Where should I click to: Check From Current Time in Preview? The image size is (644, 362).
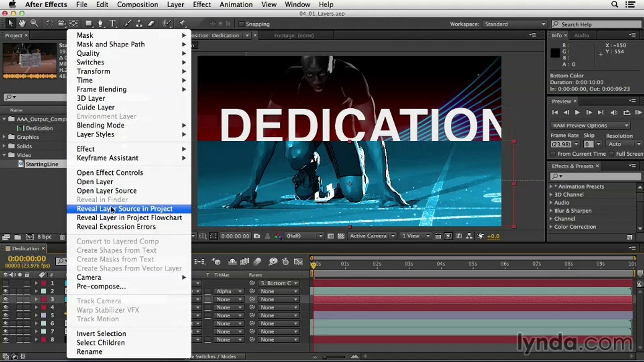(553, 154)
